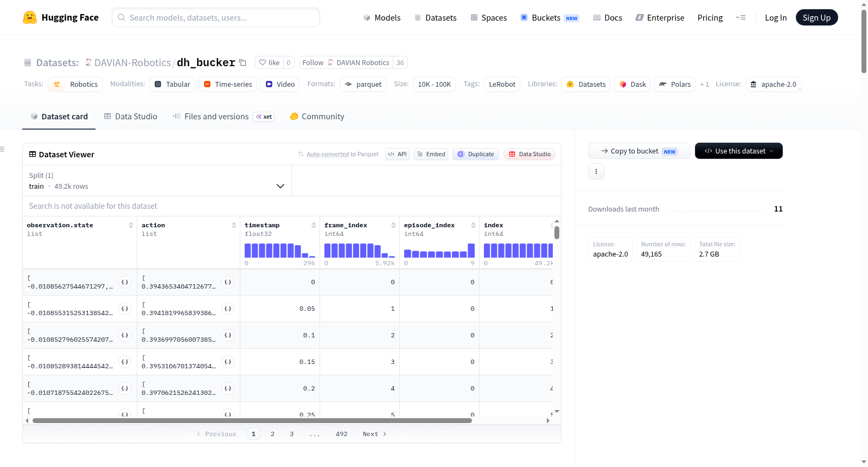Expand action cell in the timestamp 0.05 row
Viewport: 868px width, 467px height.
[x=228, y=309]
